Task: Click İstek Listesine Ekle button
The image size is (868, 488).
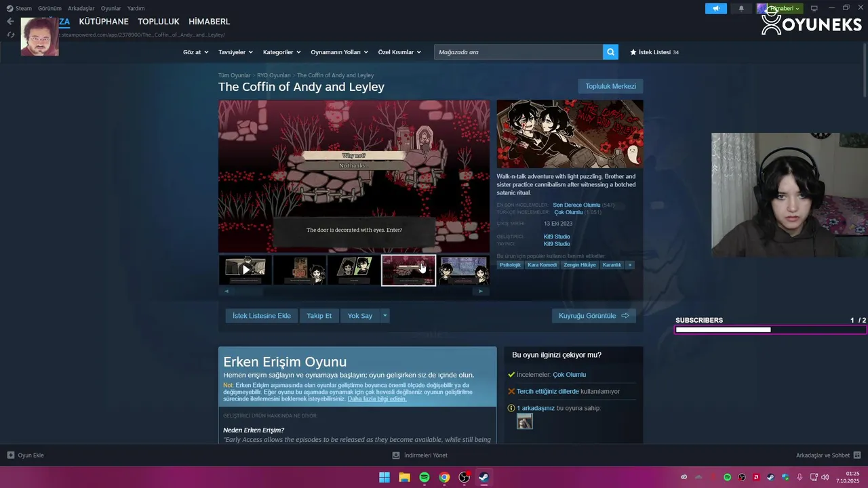Action: pos(262,316)
